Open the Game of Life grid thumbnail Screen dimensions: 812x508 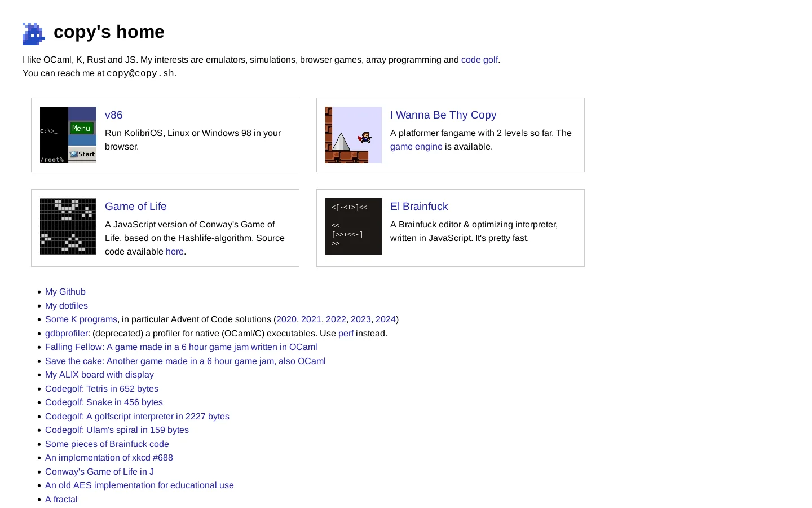pos(68,226)
